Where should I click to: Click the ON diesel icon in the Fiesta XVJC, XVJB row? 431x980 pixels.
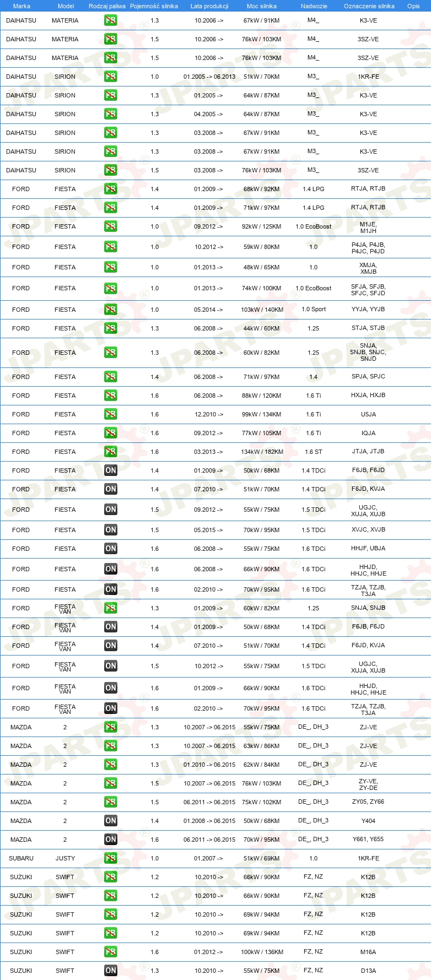110,530
